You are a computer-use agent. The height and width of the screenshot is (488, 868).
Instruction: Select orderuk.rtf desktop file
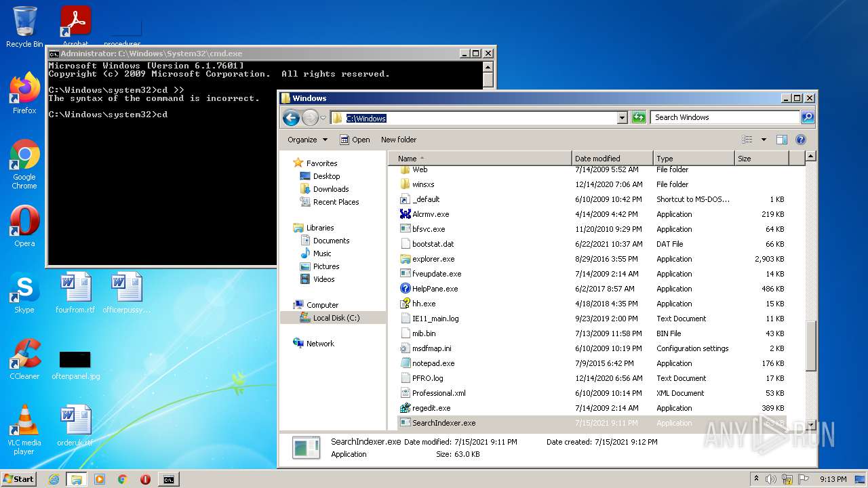pyautogui.click(x=75, y=426)
